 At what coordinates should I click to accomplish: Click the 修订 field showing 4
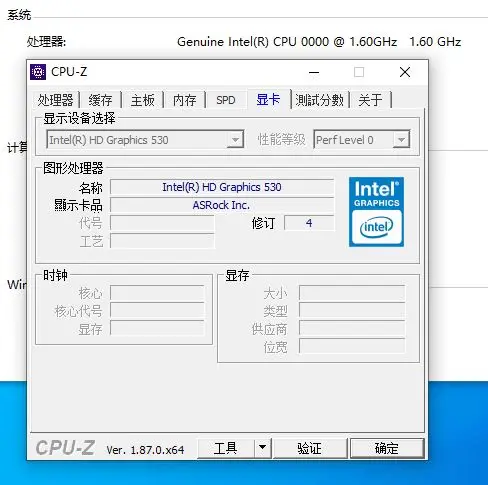tap(309, 223)
